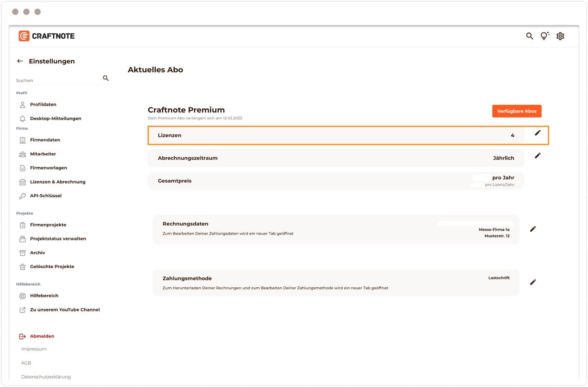Open the settings gear icon
588x387 pixels.
coord(560,36)
